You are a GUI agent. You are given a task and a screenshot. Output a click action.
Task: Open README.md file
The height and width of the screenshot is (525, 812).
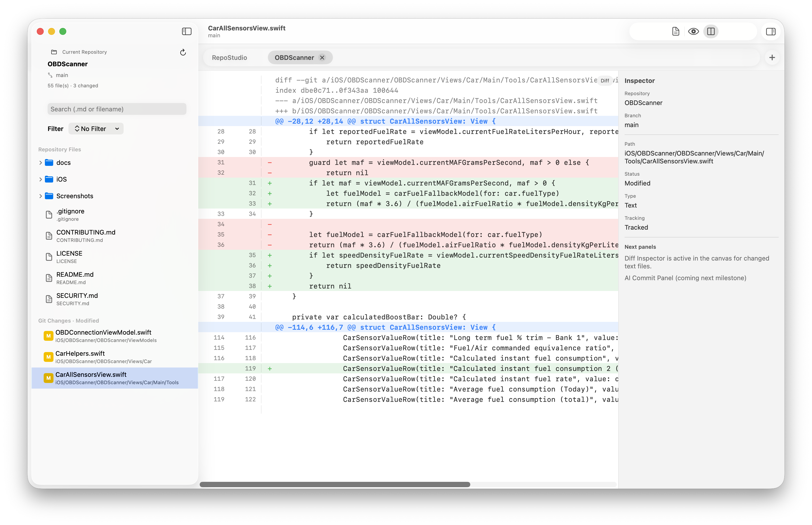pos(115,278)
